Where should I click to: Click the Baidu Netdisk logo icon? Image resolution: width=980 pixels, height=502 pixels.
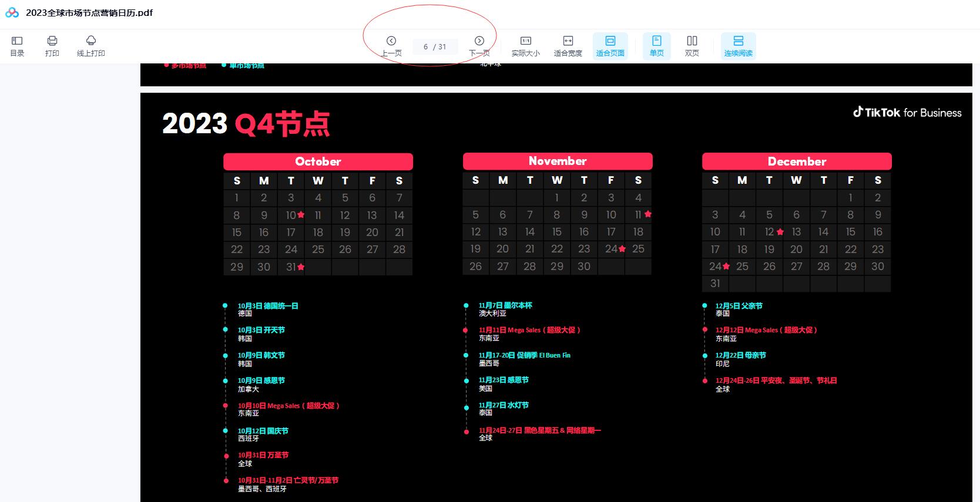12,13
